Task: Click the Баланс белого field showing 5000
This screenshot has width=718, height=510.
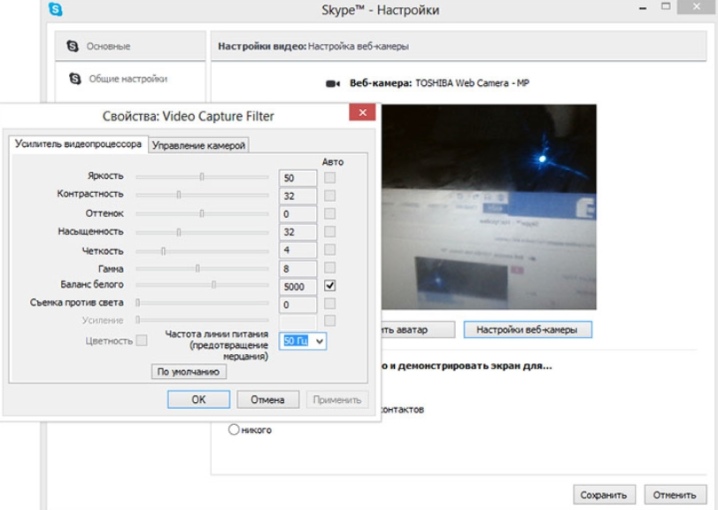Action: click(x=298, y=287)
